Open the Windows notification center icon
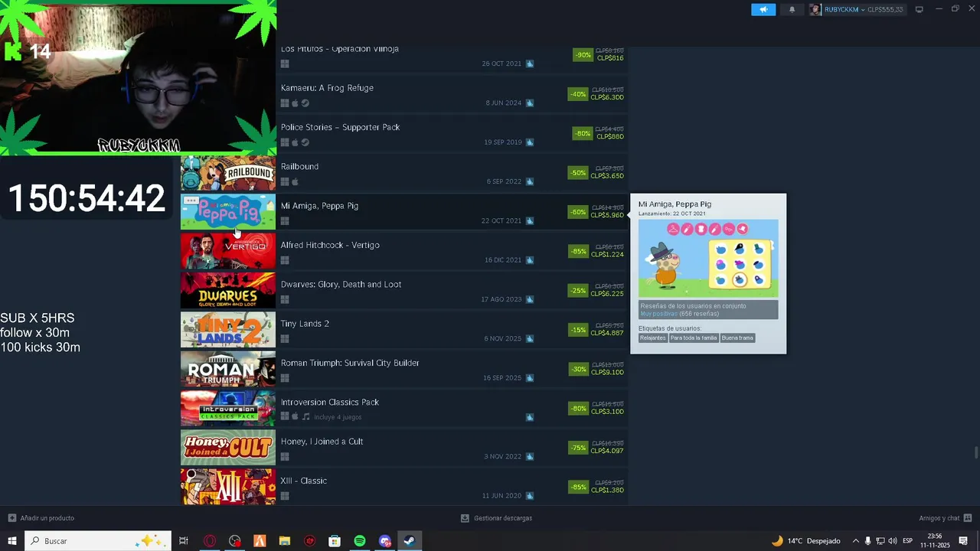 963,541
